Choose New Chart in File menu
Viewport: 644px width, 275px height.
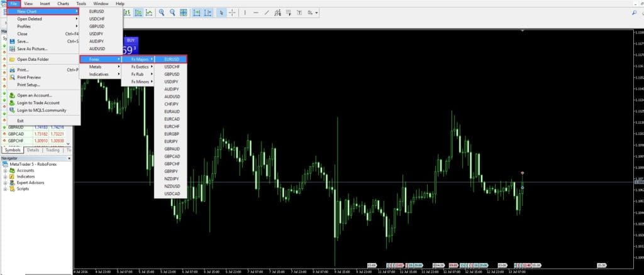click(43, 11)
